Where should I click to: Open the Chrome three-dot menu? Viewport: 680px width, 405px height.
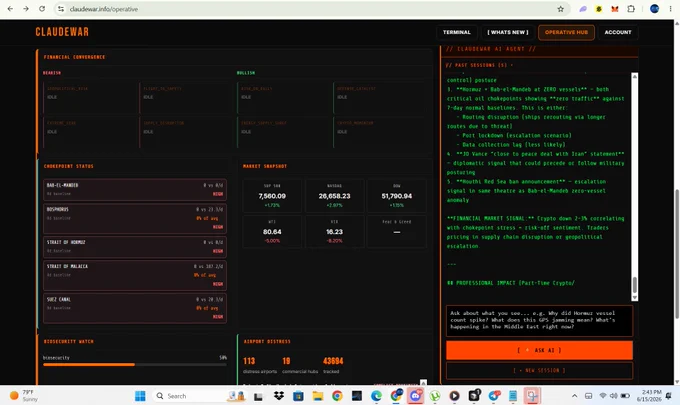[x=670, y=9]
